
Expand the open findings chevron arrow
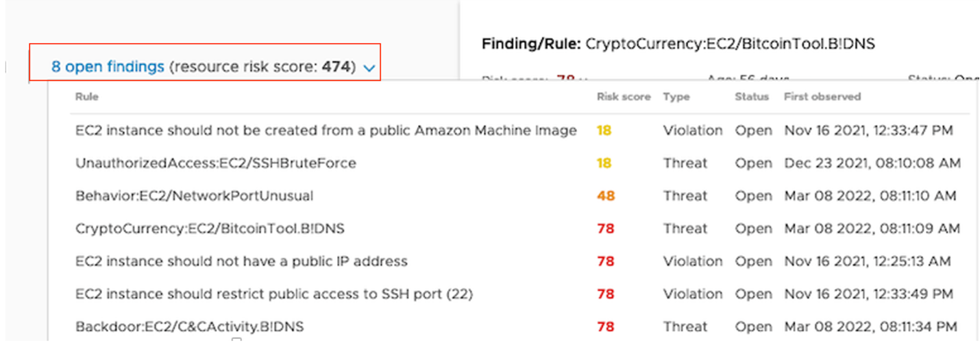pos(369,68)
